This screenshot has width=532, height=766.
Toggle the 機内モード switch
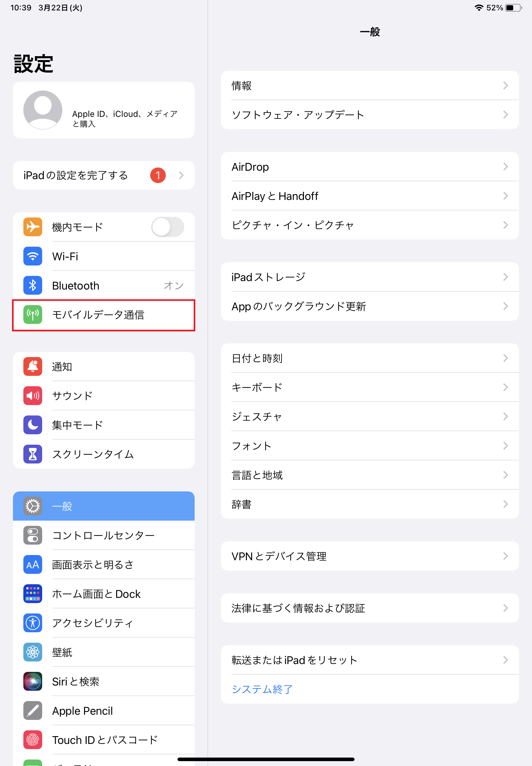(168, 227)
